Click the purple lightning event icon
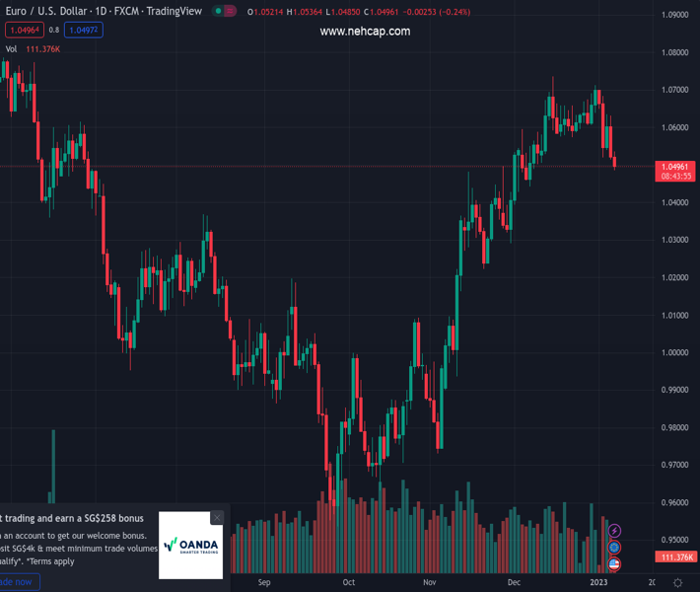The image size is (700, 592). tap(615, 532)
